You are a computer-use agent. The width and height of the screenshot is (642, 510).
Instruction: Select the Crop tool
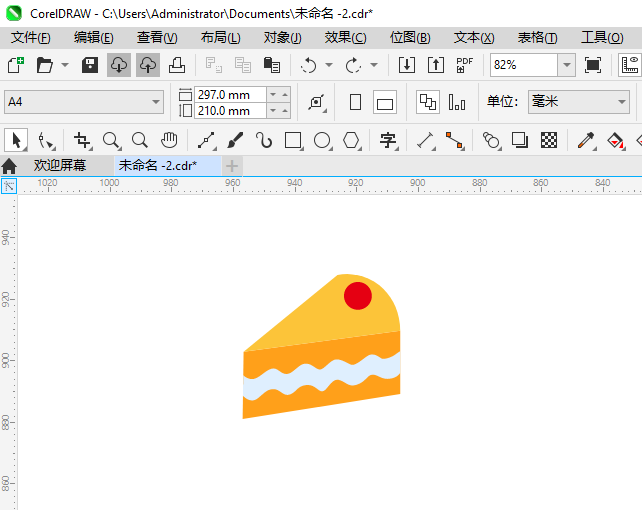click(82, 140)
